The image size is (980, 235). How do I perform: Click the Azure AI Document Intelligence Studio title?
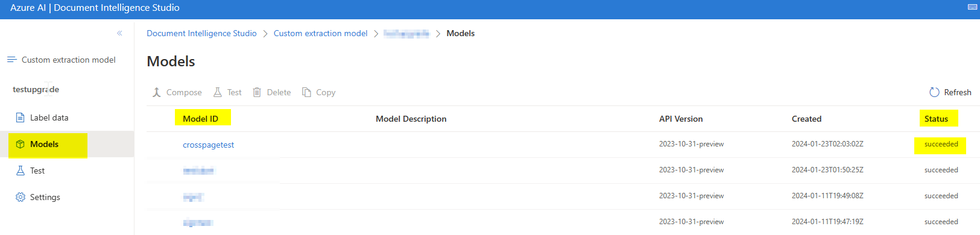(95, 8)
